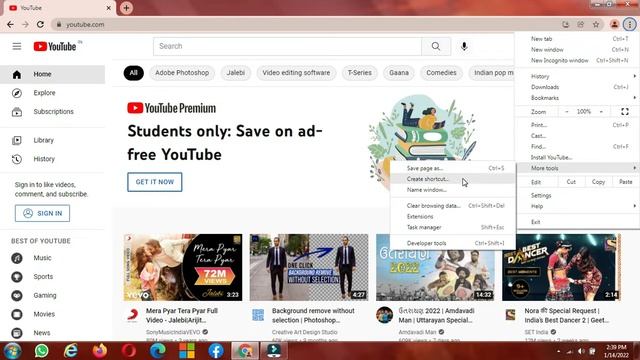Select the Adobe Photoshop filter chip

pyautogui.click(x=182, y=73)
